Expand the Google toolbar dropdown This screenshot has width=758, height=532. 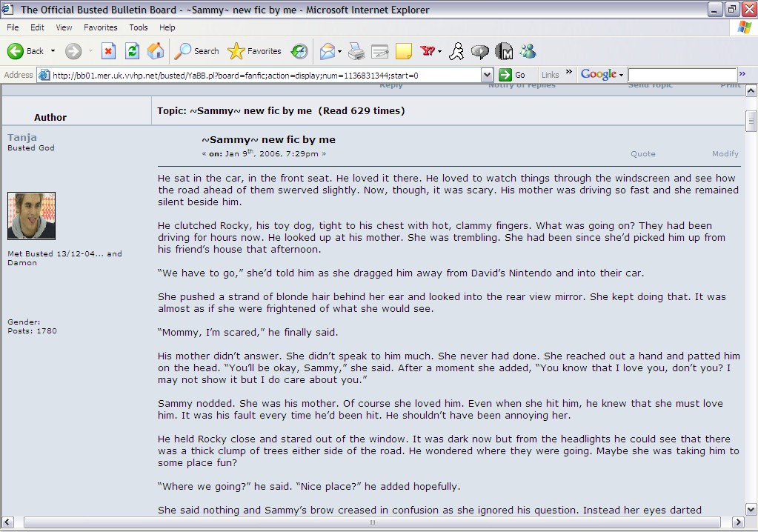tap(621, 75)
